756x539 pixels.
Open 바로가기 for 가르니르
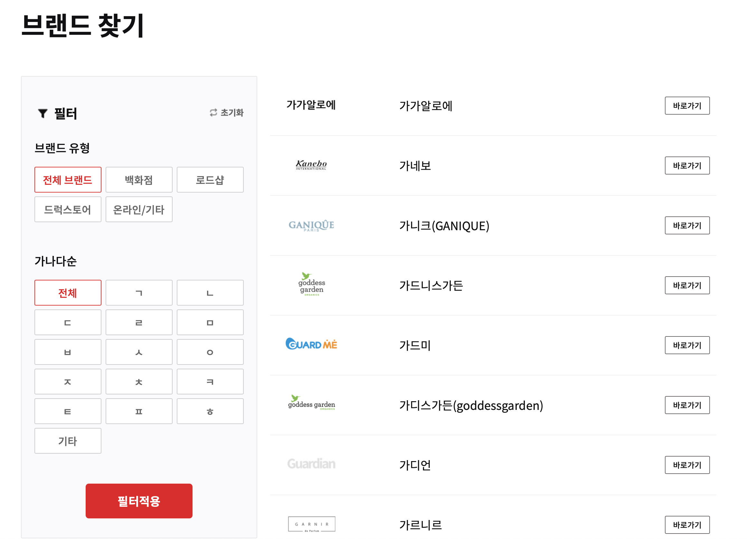coord(687,525)
